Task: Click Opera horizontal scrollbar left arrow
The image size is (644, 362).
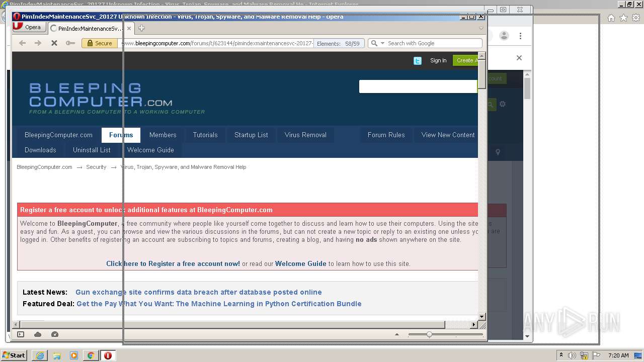Action: point(16,325)
